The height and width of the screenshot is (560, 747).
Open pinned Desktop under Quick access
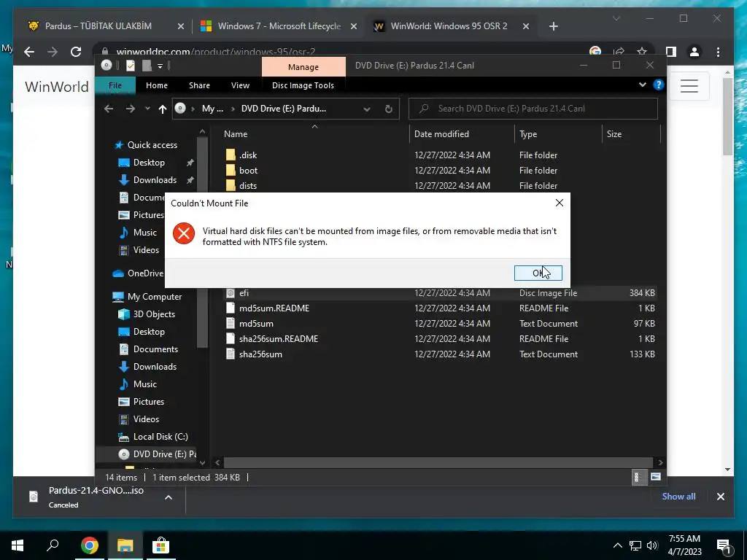click(x=149, y=163)
